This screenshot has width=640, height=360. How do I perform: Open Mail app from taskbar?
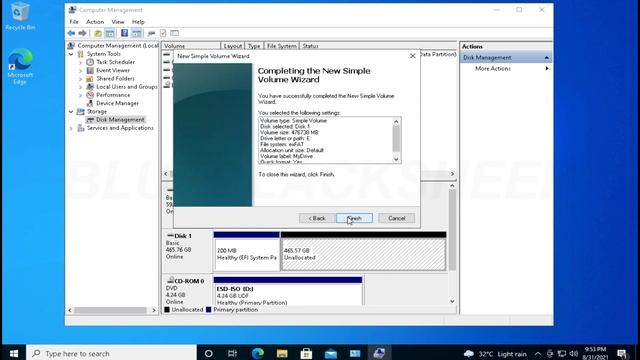(331, 353)
